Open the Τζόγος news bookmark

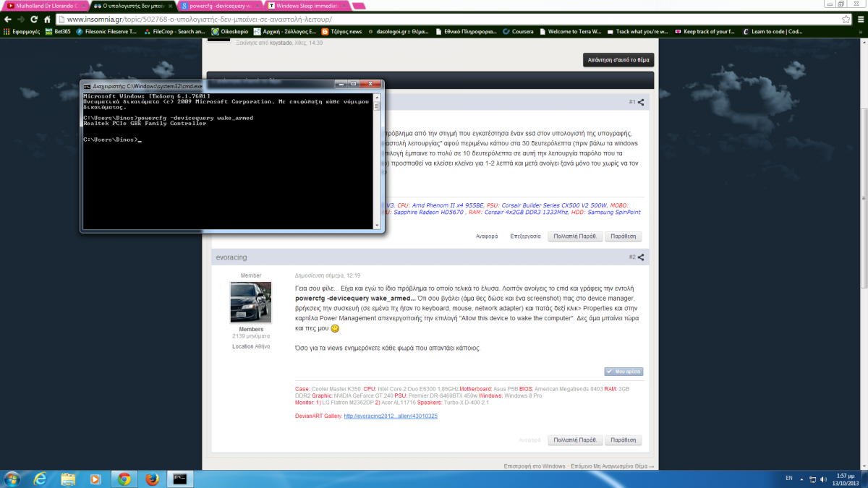341,32
